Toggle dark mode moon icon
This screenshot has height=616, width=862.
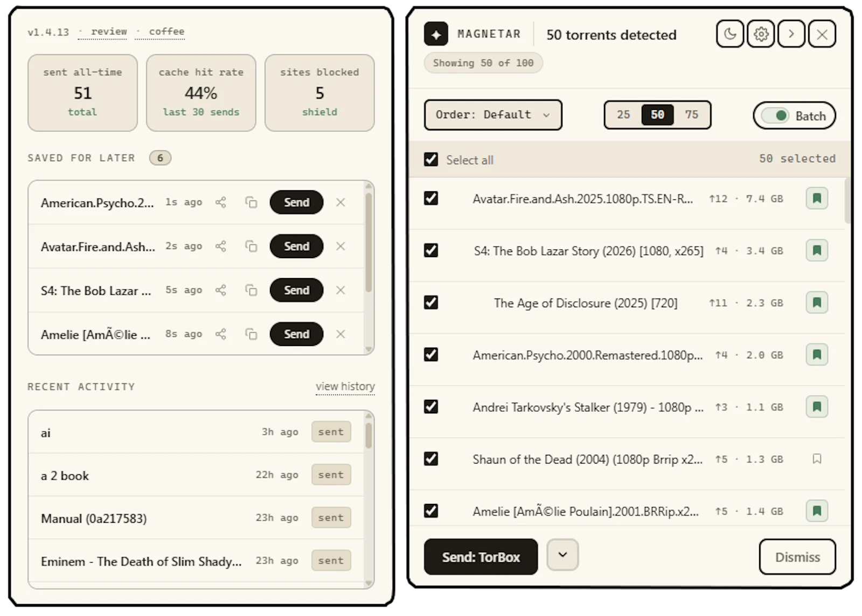730,34
